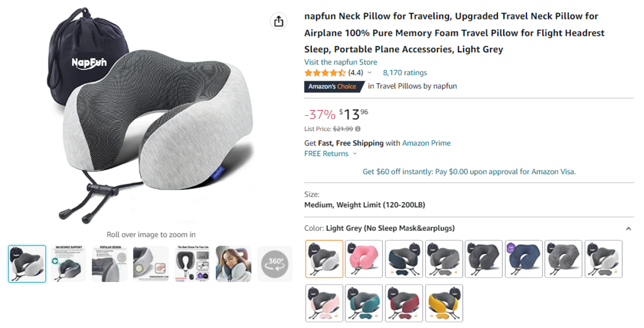The width and height of the screenshot is (644, 328).
Task: Collapse the Color options section chevron
Action: pos(628,229)
